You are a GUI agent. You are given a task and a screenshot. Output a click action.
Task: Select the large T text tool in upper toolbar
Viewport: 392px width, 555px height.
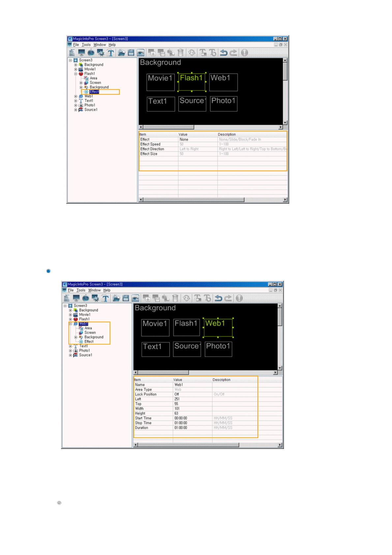tap(110, 53)
